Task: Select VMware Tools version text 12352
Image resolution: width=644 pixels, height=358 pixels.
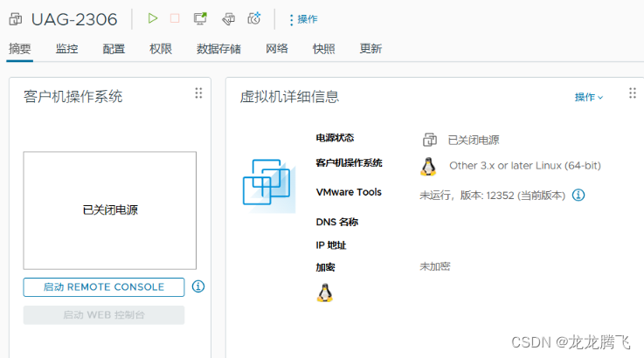Action: (x=500, y=196)
